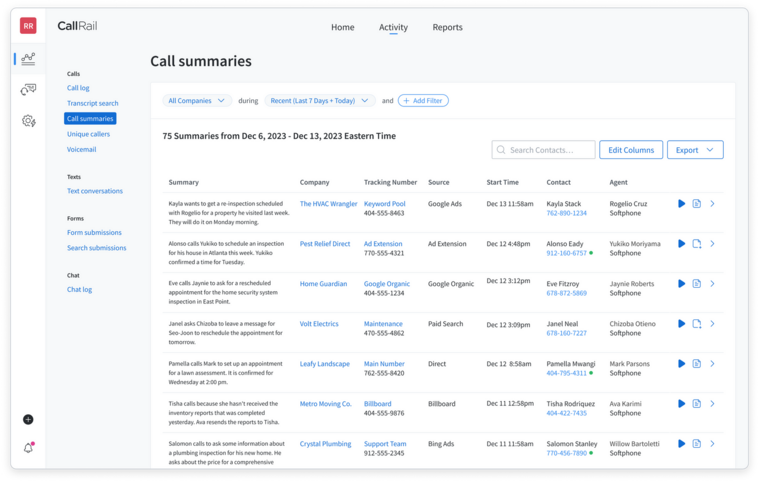The width and height of the screenshot is (759, 482).
Task: Expand the Tisha Rodriquez call row chevron
Action: pos(713,404)
